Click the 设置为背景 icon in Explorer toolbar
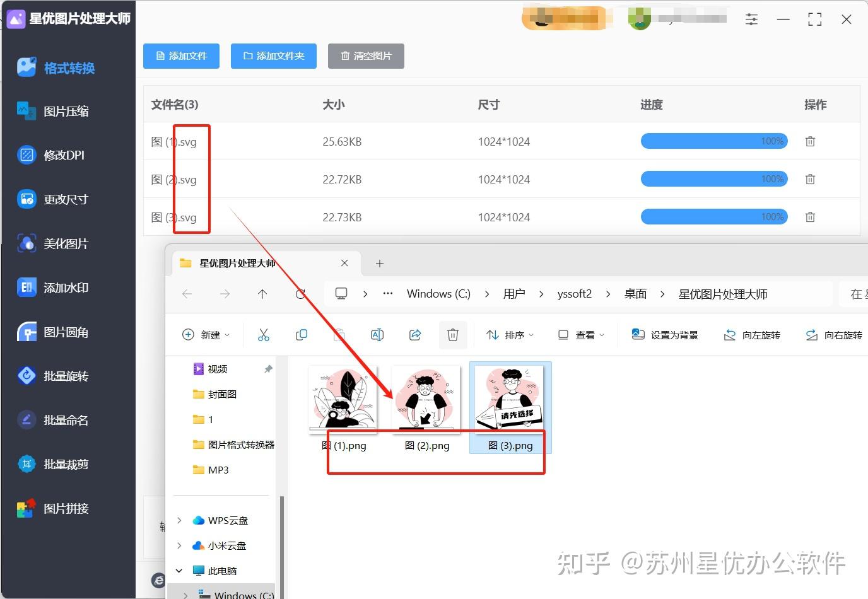 click(664, 335)
